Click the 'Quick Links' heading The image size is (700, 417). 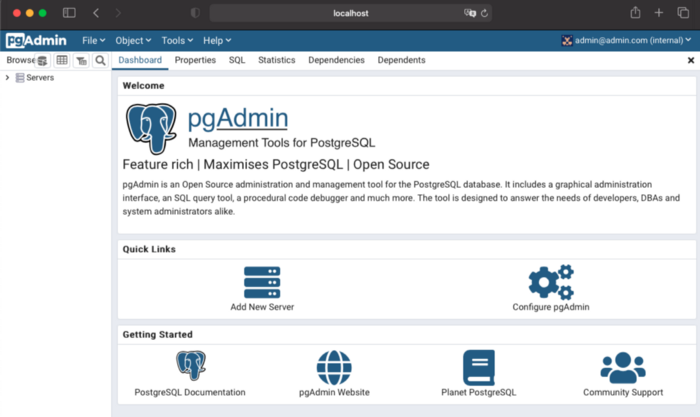tap(149, 249)
